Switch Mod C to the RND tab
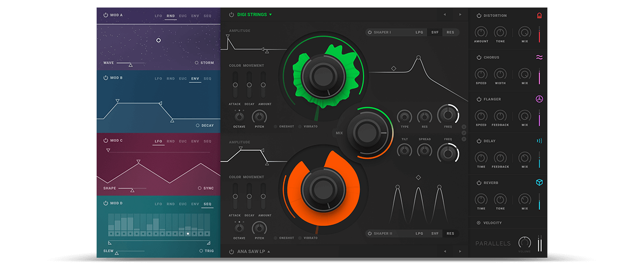Image resolution: width=644 pixels, height=269 pixels. [171, 141]
